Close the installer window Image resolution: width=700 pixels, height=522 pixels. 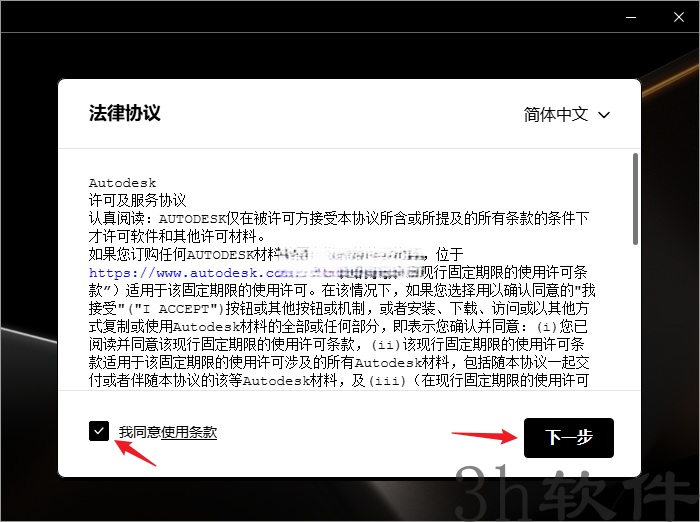pos(679,17)
